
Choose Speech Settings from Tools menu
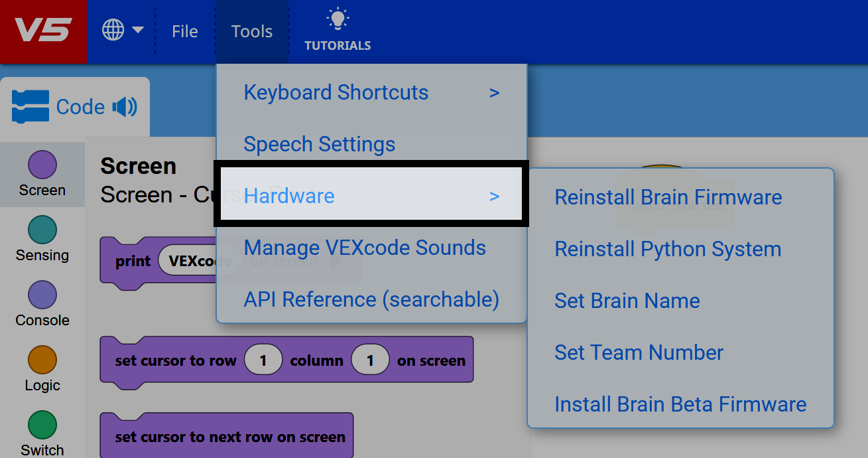pyautogui.click(x=320, y=144)
